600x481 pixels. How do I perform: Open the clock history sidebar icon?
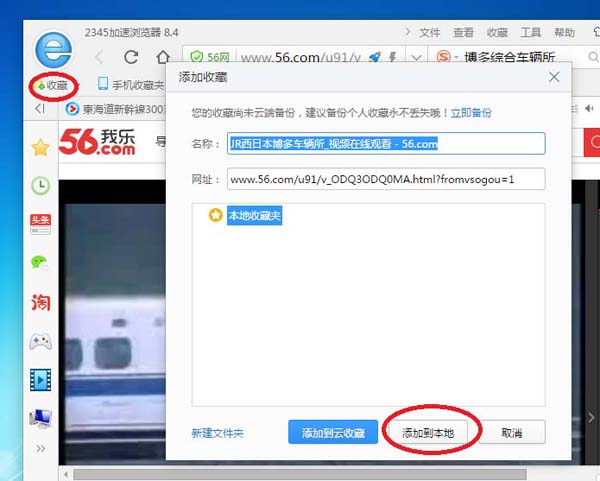pyautogui.click(x=41, y=186)
